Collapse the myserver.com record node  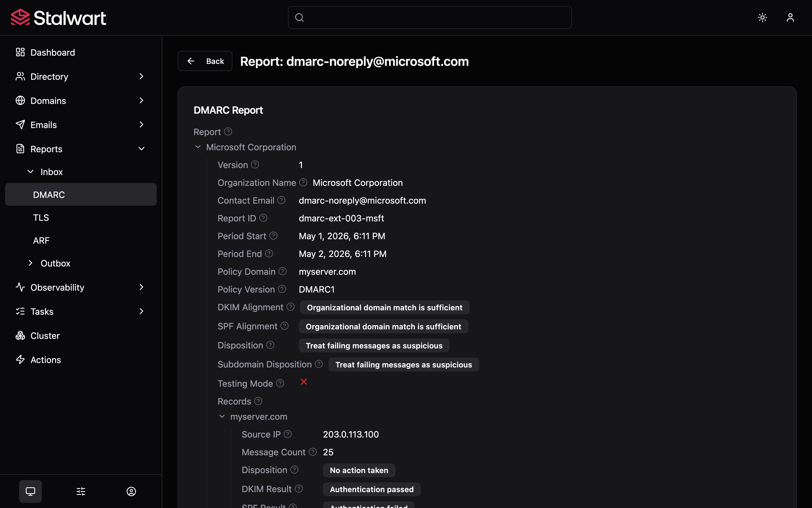[222, 417]
